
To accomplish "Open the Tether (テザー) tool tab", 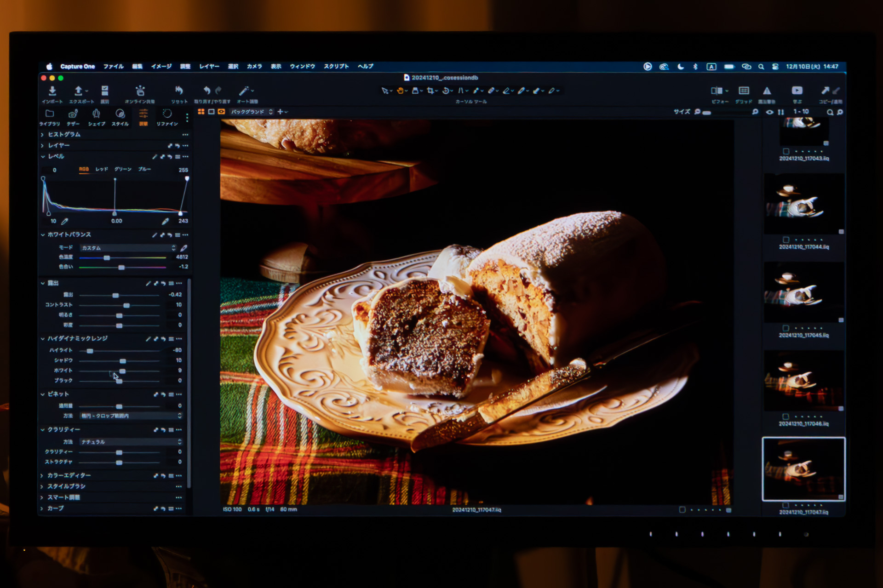I will click(x=73, y=114).
